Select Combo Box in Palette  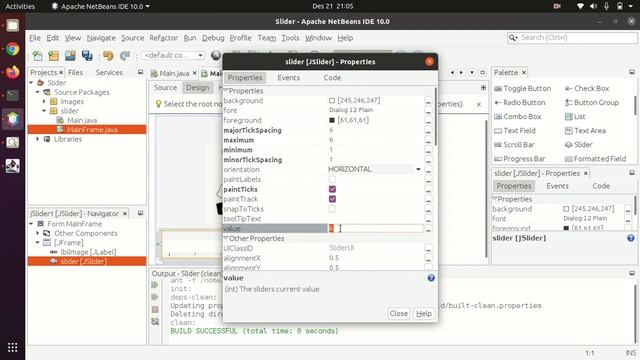click(x=518, y=117)
